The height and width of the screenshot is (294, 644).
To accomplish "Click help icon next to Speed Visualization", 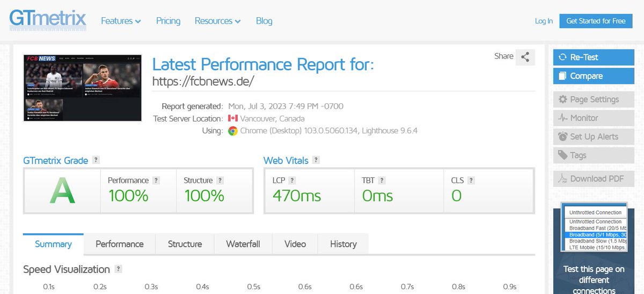I will 118,269.
